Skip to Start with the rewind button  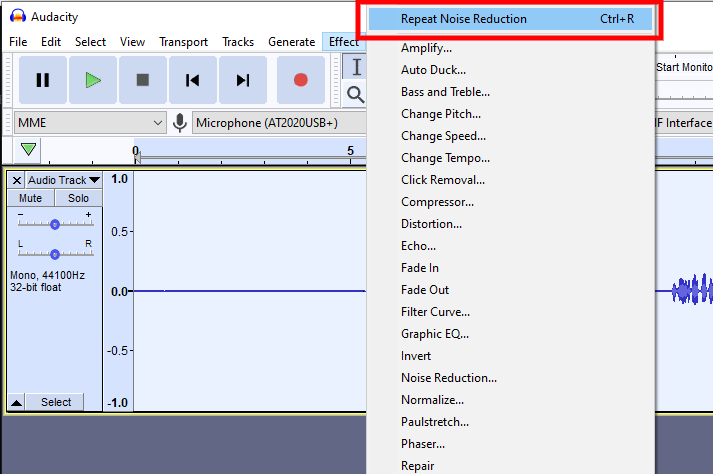point(193,80)
